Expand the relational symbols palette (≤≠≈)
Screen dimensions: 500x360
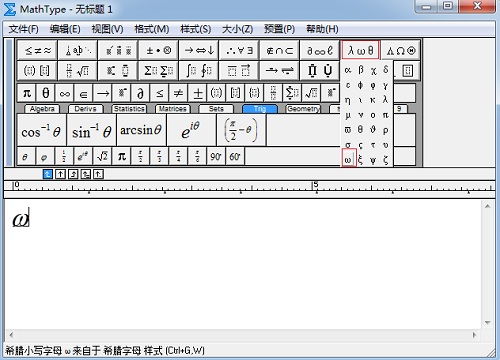pyautogui.click(x=37, y=50)
